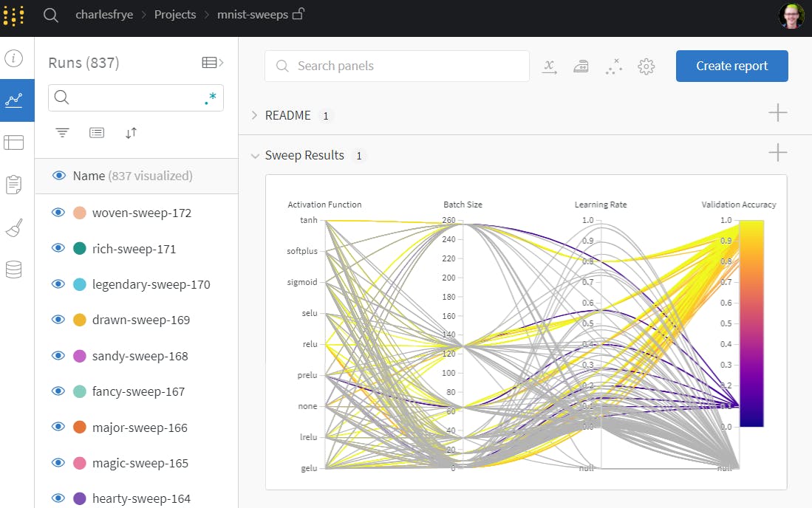The width and height of the screenshot is (812, 508).
Task: Open the project overview info icon
Action: (x=14, y=58)
